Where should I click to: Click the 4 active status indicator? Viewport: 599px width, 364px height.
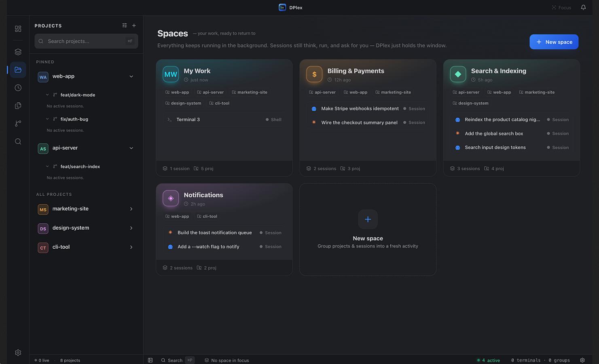click(489, 360)
